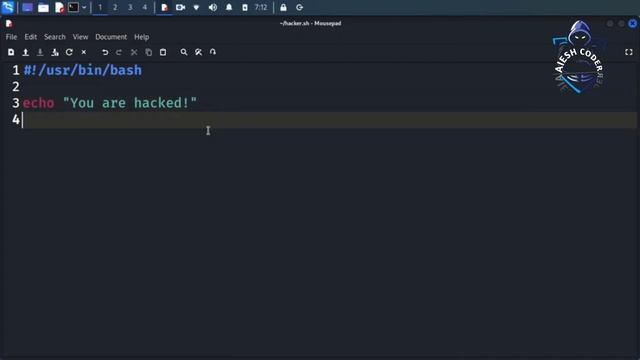The width and height of the screenshot is (640, 360).
Task: Click the Mousepad taskbar window button
Action: (x=164, y=7)
